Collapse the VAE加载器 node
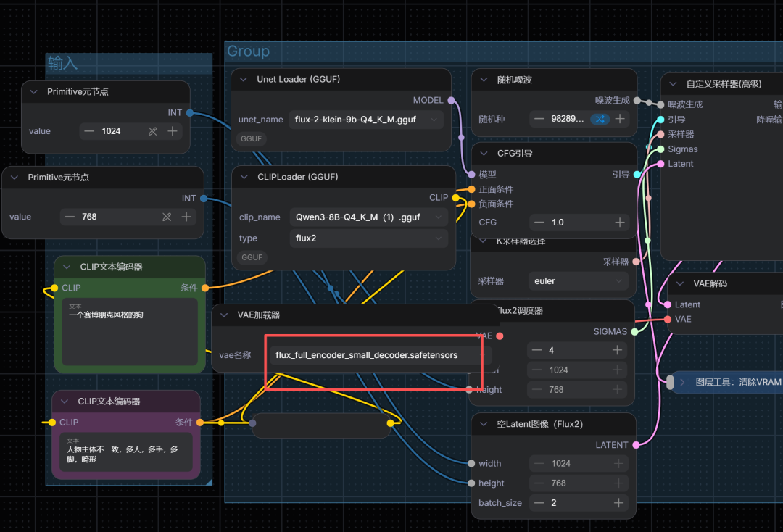The image size is (783, 532). coord(224,315)
